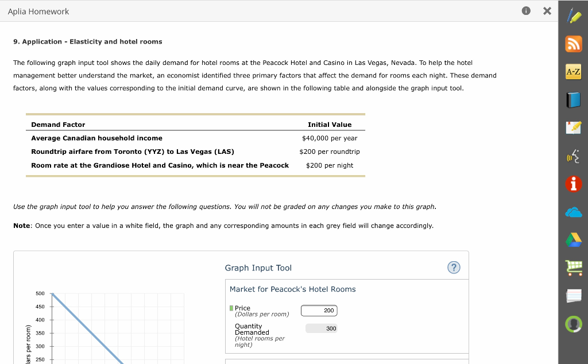Click the blue textbook icon in sidebar

click(572, 99)
